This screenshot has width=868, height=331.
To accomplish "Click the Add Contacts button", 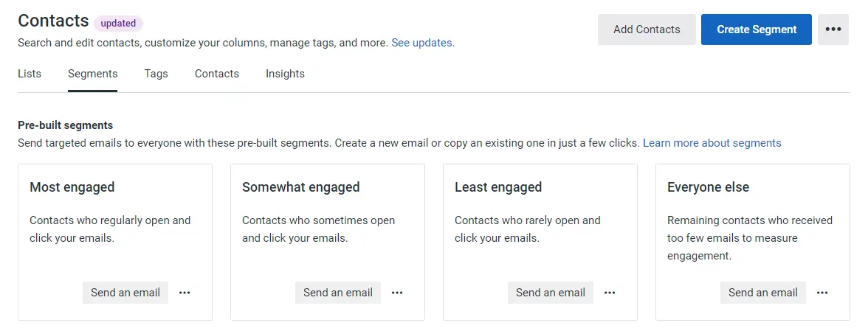I will tap(647, 29).
